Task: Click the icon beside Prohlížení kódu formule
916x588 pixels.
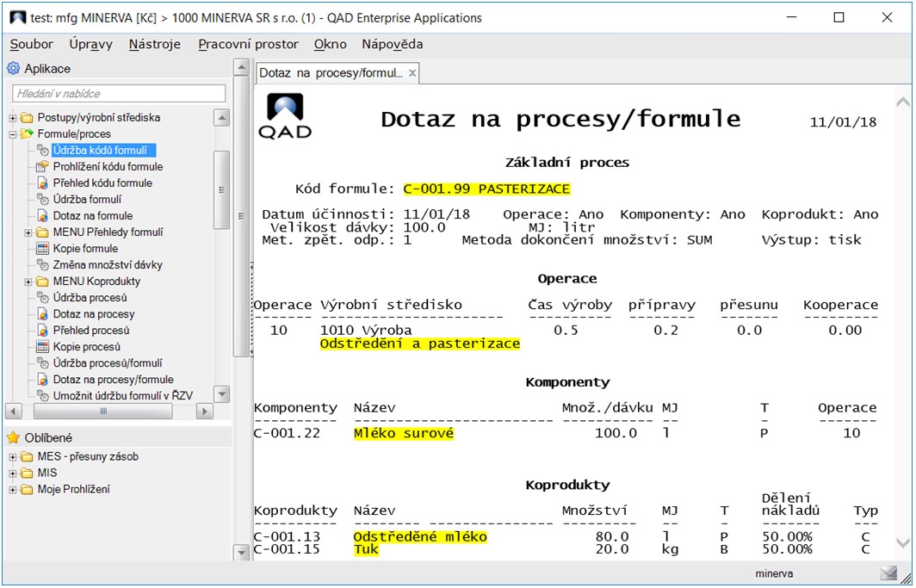Action: pos(43,166)
